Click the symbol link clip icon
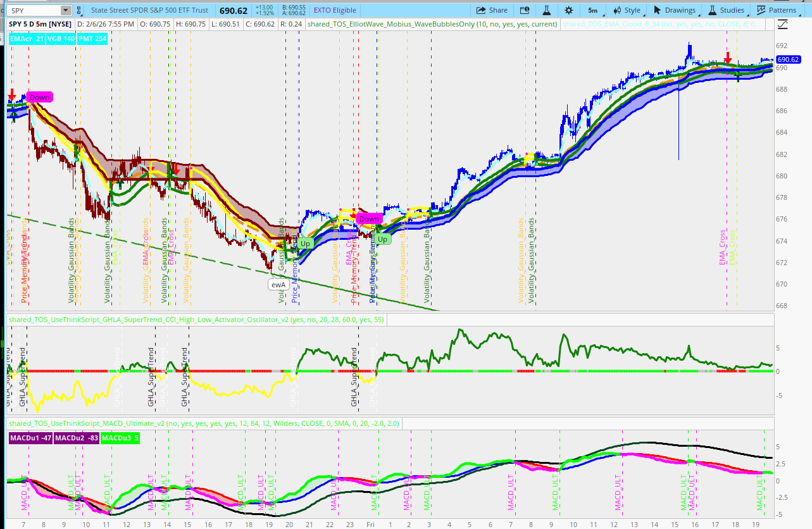The image size is (812, 529). point(79,10)
